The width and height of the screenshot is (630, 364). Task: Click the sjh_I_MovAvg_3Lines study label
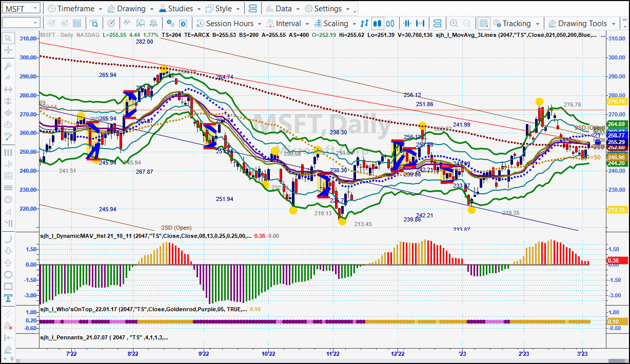tap(516, 34)
